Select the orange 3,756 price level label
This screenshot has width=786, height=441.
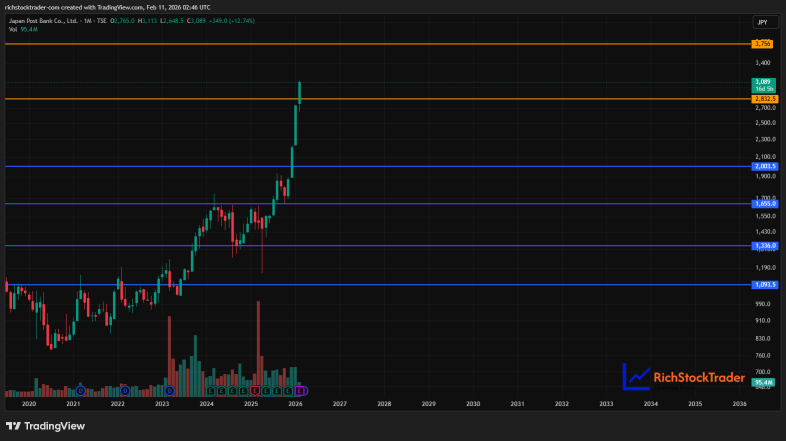click(x=762, y=44)
